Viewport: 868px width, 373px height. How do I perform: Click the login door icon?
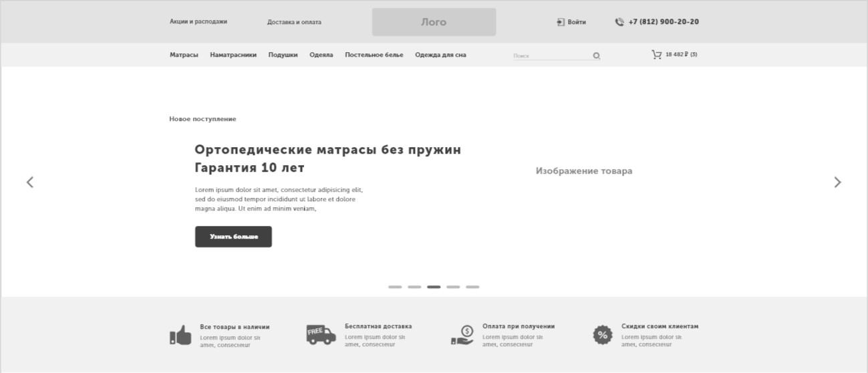(561, 22)
